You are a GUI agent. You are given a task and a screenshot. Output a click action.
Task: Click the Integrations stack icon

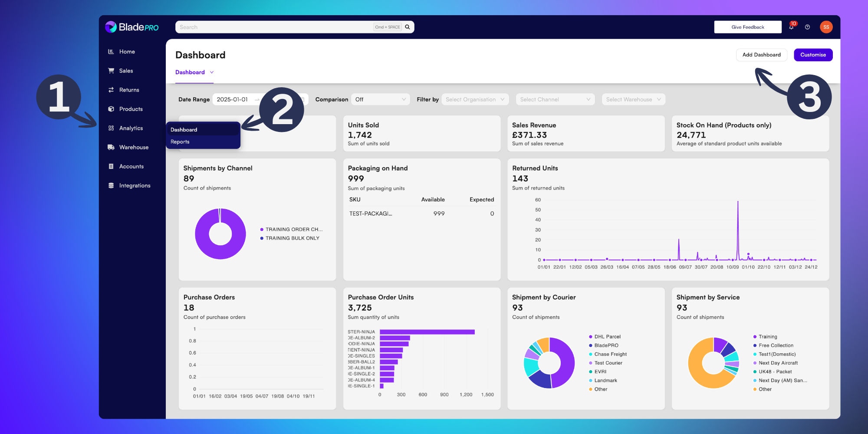click(x=111, y=185)
